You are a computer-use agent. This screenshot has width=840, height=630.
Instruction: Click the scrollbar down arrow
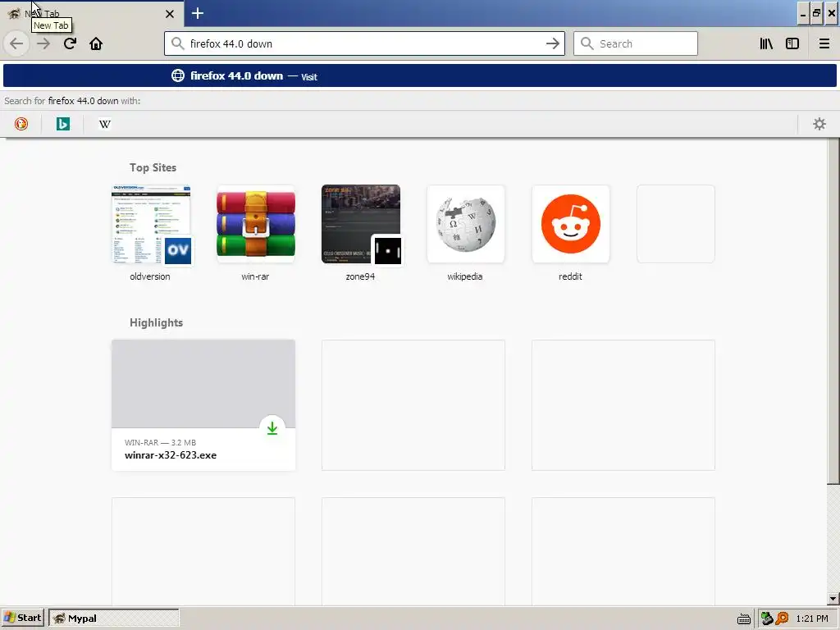[833, 598]
